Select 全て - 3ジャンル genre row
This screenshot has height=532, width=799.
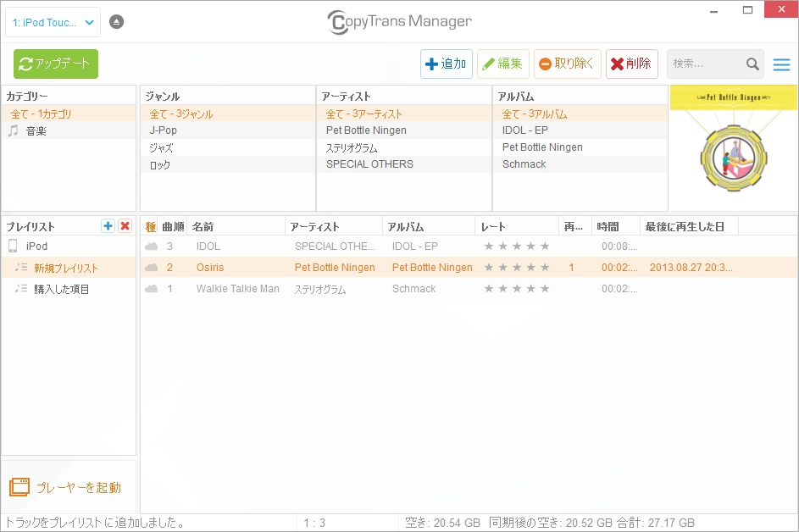point(228,114)
